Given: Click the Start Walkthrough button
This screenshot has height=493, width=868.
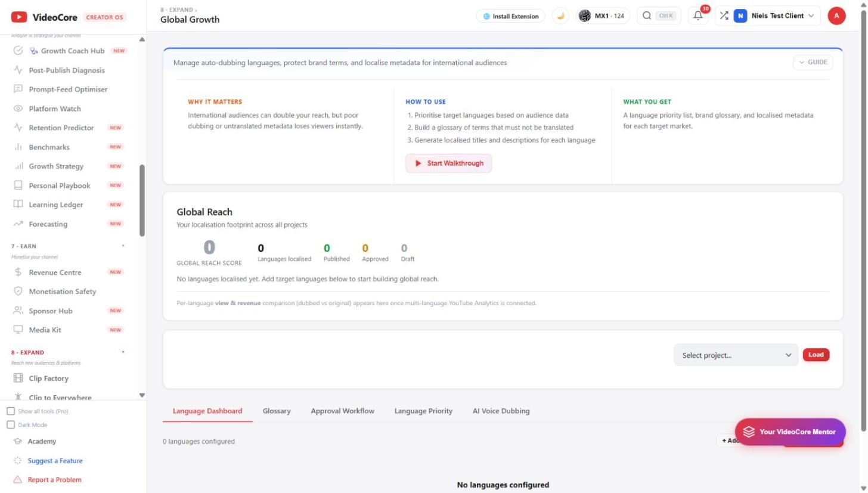Looking at the screenshot, I should (448, 163).
